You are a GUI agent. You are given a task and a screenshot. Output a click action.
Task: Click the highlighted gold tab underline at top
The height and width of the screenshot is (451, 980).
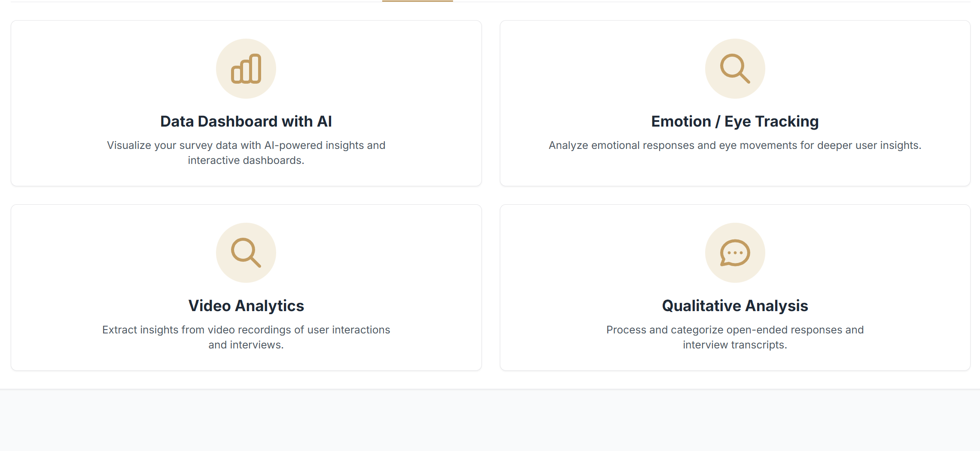pyautogui.click(x=417, y=1)
